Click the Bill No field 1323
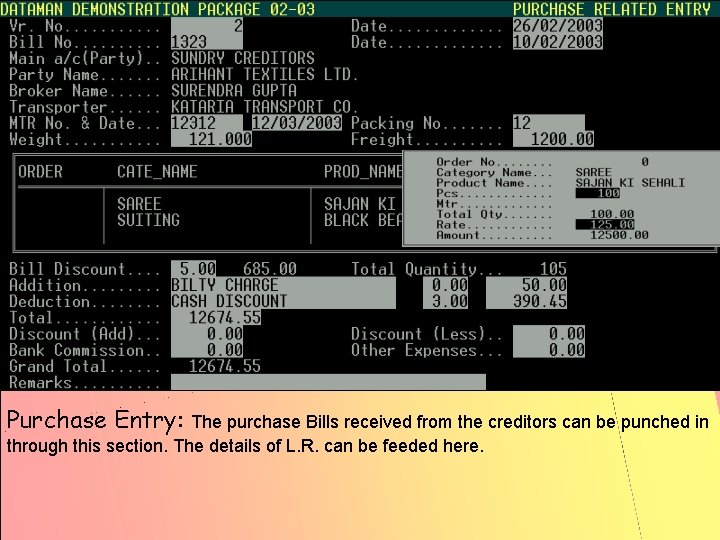Viewport: 720px width, 540px height. [x=207, y=42]
